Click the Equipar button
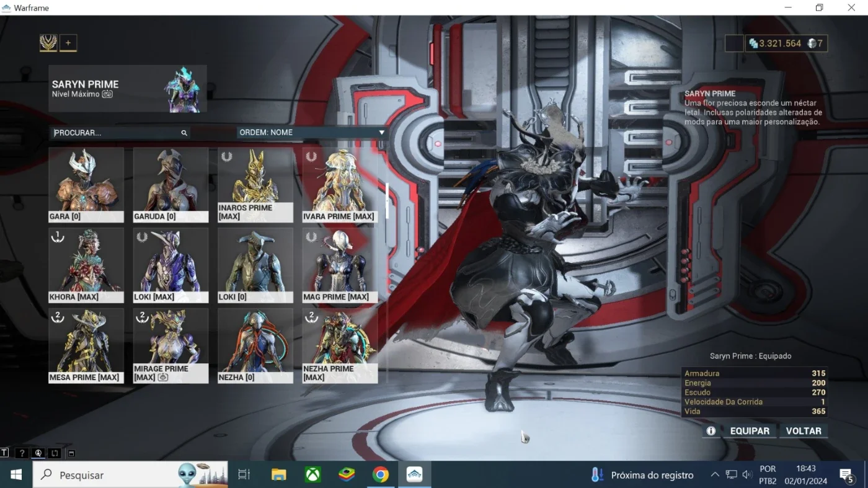Image resolution: width=868 pixels, height=488 pixels. coord(750,431)
